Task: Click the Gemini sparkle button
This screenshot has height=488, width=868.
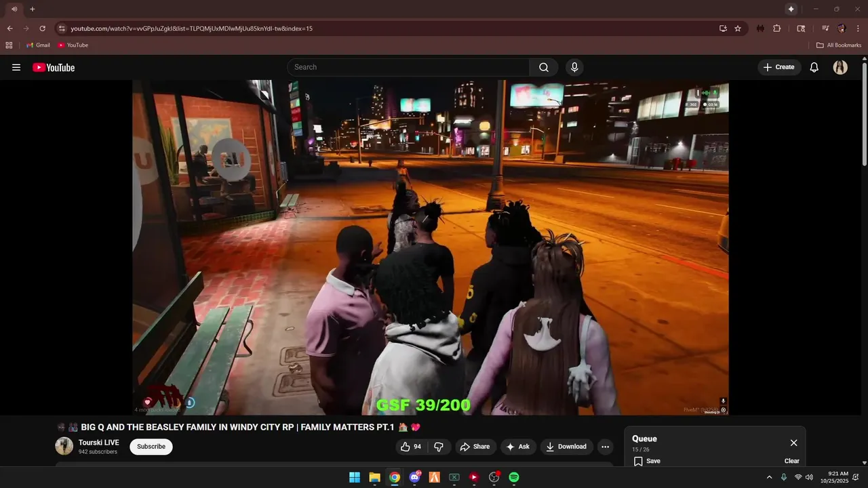Action: click(x=791, y=9)
